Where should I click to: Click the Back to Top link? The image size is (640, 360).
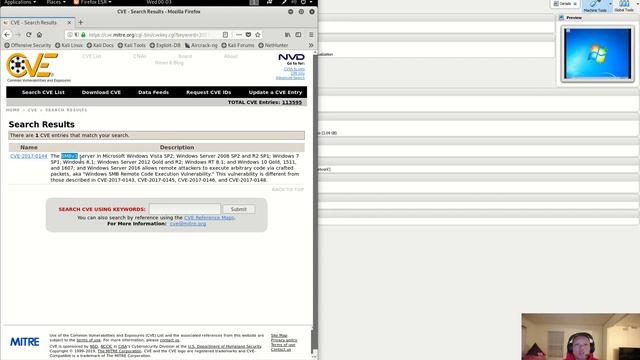click(x=288, y=189)
